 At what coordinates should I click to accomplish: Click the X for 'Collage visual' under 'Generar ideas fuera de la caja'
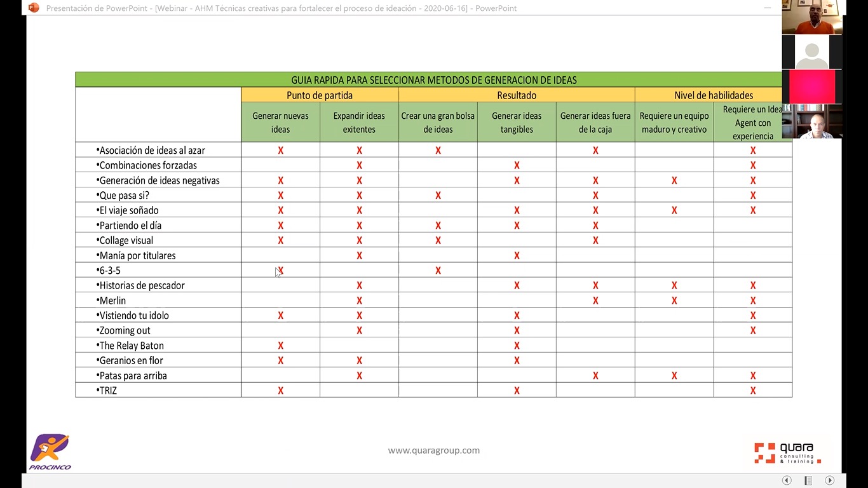pos(595,241)
